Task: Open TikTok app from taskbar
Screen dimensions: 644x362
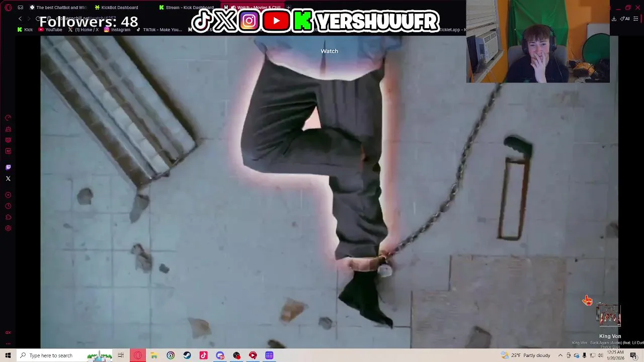Action: (x=203, y=355)
